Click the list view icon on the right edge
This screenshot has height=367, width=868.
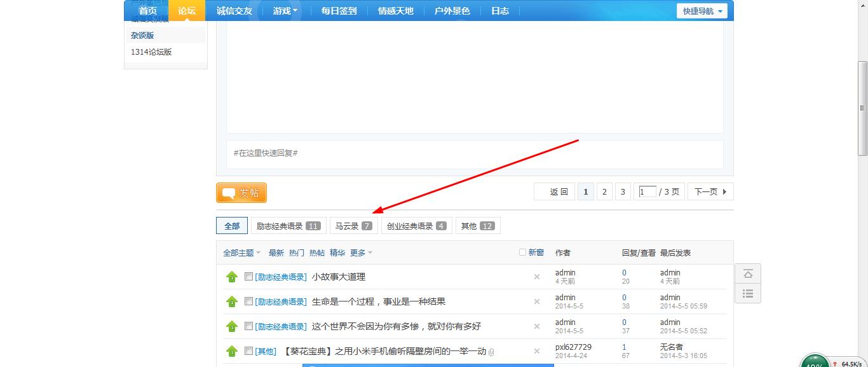[748, 293]
